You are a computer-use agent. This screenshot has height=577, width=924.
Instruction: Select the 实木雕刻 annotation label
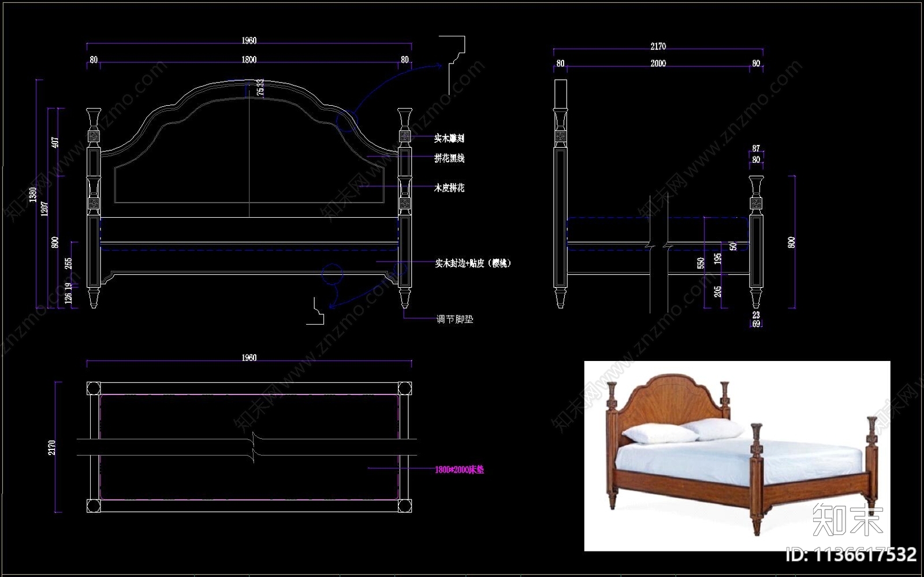449,139
